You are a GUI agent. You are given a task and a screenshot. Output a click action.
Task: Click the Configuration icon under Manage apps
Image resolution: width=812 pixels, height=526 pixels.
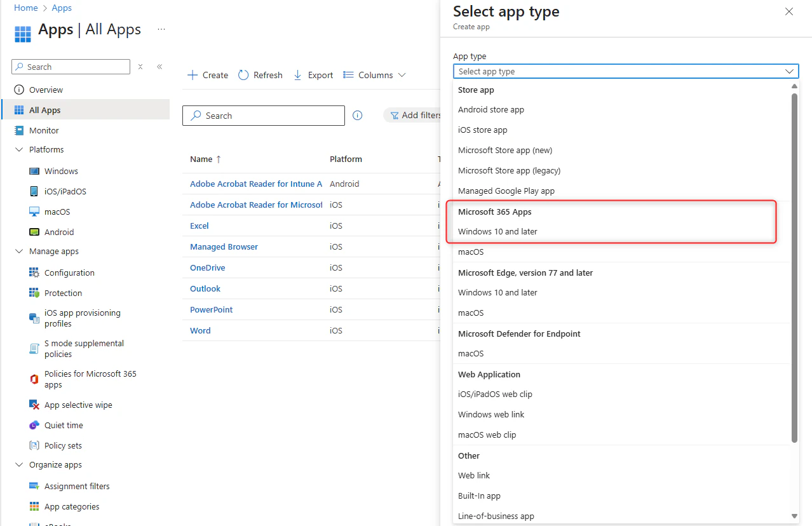coord(34,273)
